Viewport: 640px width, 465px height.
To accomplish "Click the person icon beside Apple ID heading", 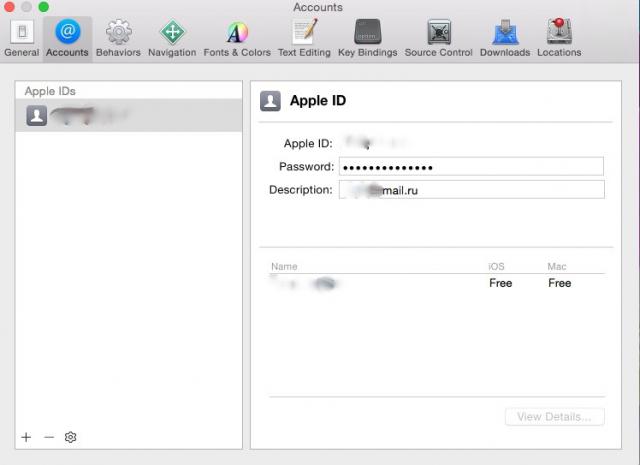I will [x=270, y=101].
